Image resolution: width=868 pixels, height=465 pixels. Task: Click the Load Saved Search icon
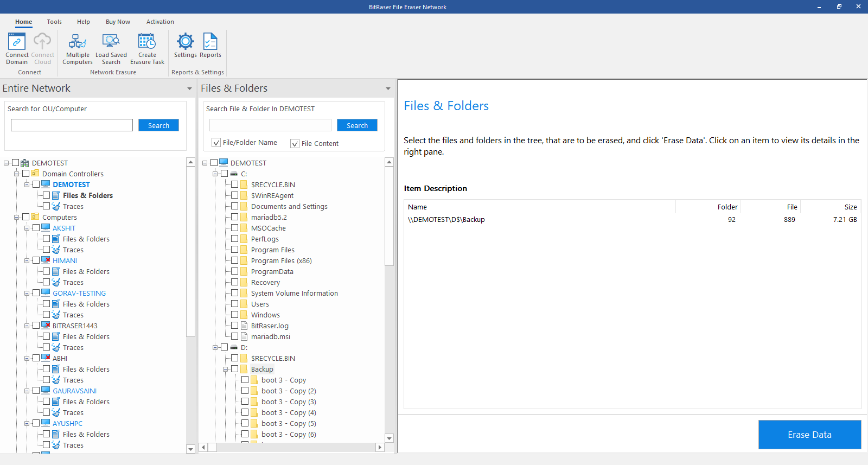pos(111,41)
